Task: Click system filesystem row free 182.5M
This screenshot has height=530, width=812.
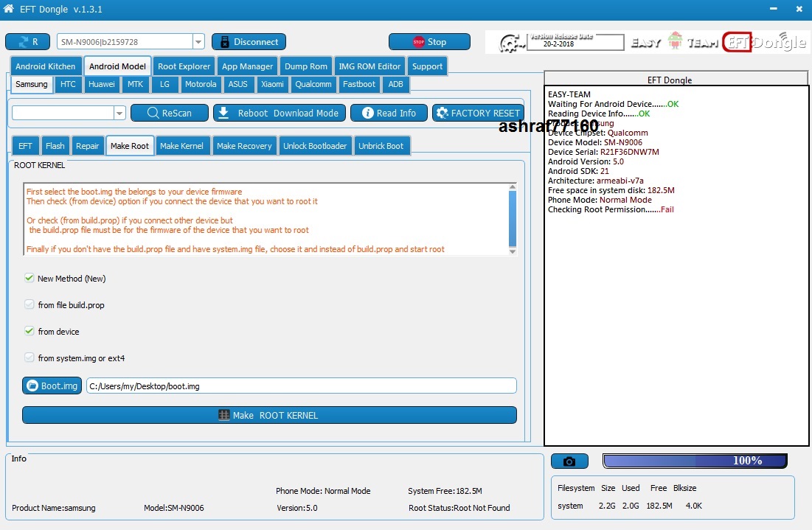Action: [659, 506]
